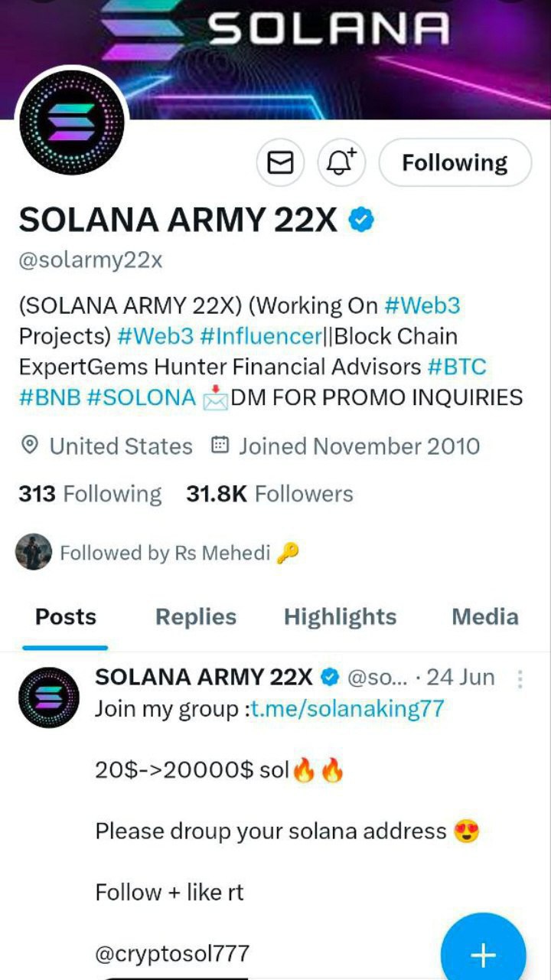The height and width of the screenshot is (980, 551).
Task: Open direct message envelope icon
Action: (280, 162)
